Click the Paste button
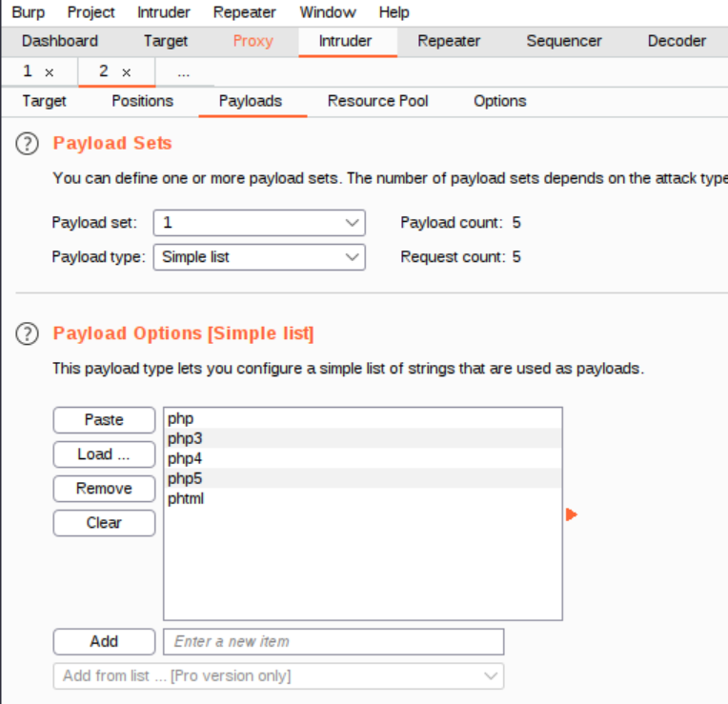This screenshot has width=728, height=704. (x=104, y=420)
